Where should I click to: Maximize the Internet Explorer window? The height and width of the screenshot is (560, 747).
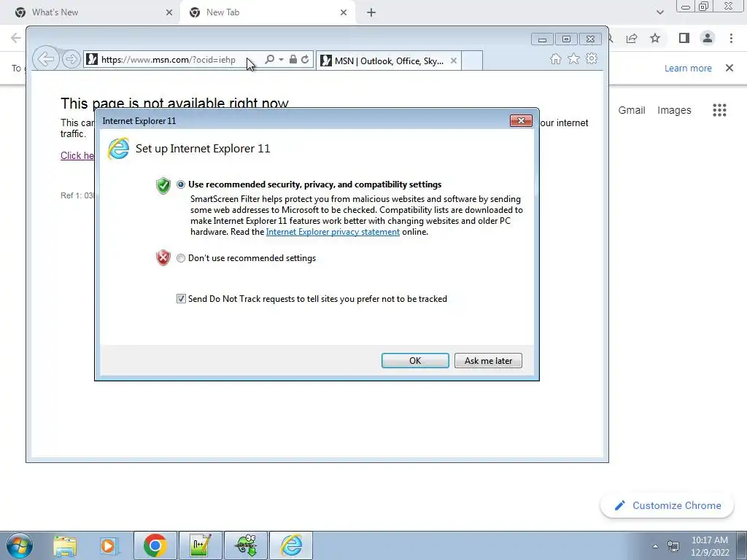click(566, 39)
